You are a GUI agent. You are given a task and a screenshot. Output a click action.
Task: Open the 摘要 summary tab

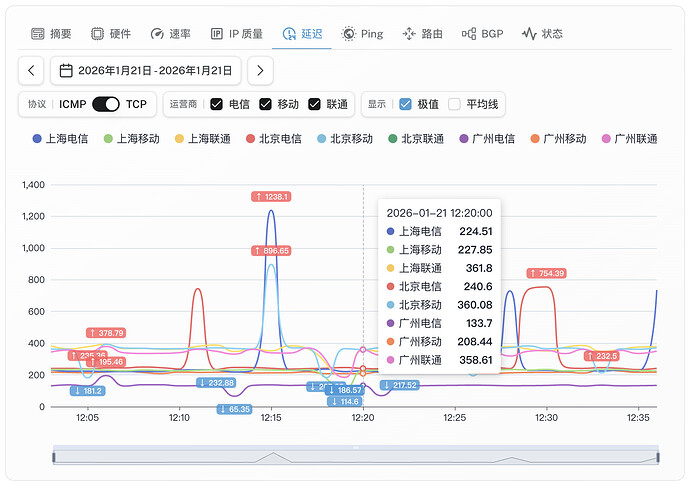pyautogui.click(x=51, y=34)
